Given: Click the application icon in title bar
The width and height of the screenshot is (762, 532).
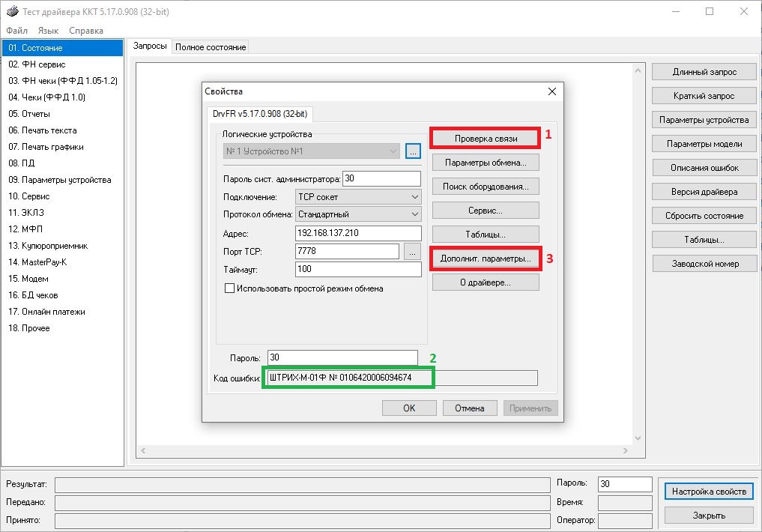Looking at the screenshot, I should pos(11,11).
